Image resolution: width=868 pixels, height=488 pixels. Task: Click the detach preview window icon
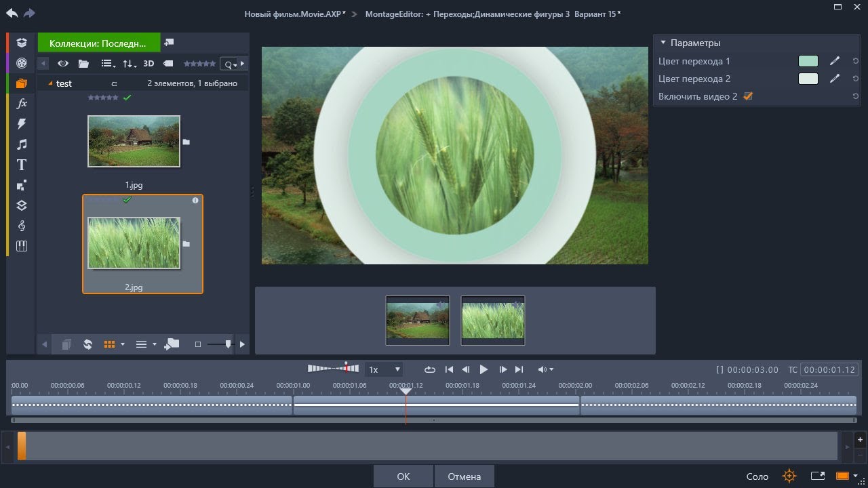click(818, 476)
